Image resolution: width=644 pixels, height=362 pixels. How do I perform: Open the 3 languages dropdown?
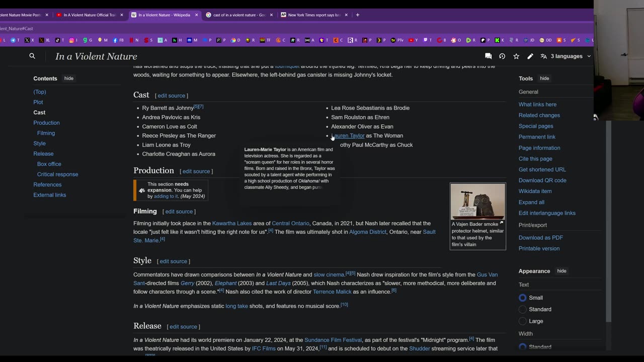click(571, 56)
